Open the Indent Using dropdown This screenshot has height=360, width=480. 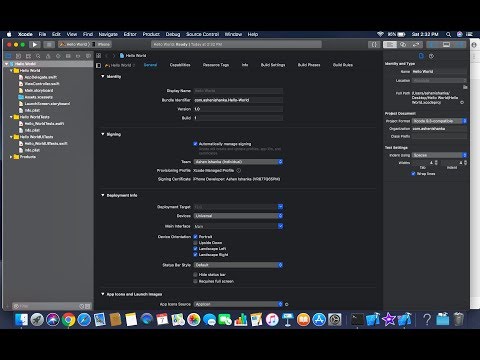coord(439,155)
